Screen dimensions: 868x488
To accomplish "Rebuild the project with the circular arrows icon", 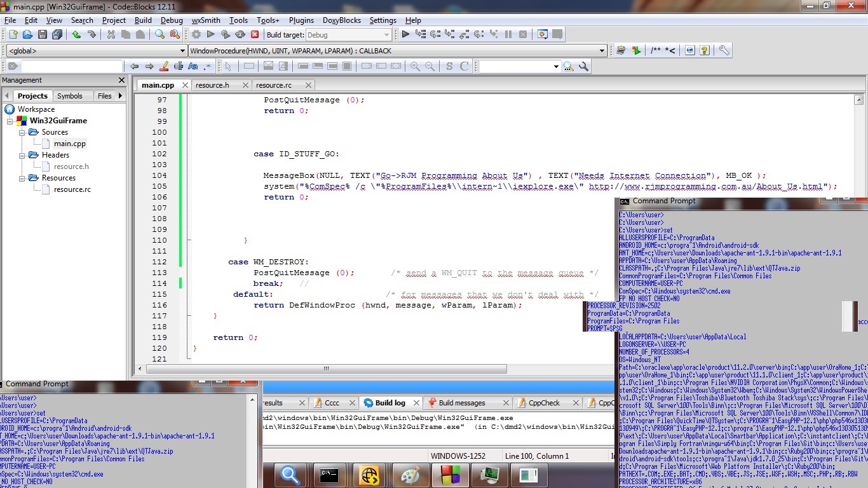I will pos(240,34).
